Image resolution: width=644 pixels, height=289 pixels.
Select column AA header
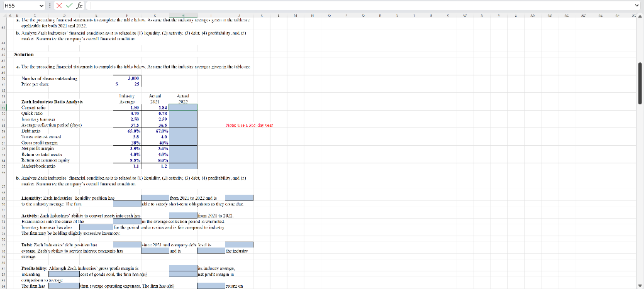coord(532,16)
